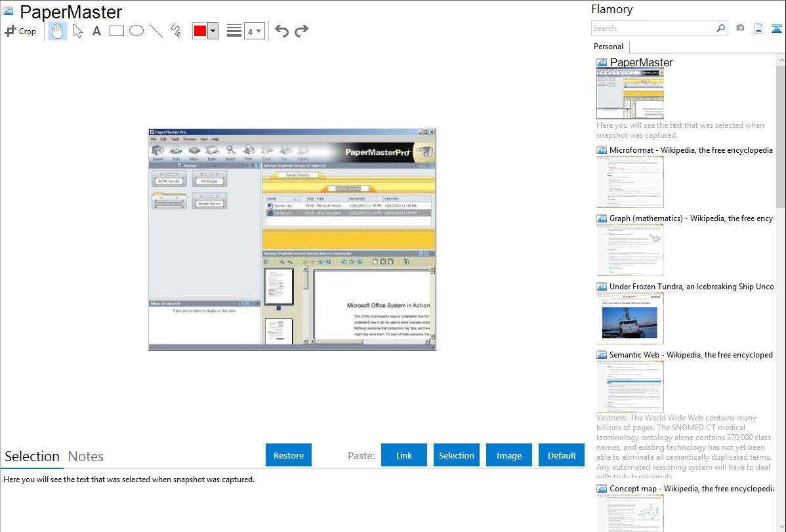
Task: Open the color picker dropdown arrow
Action: coord(213,31)
